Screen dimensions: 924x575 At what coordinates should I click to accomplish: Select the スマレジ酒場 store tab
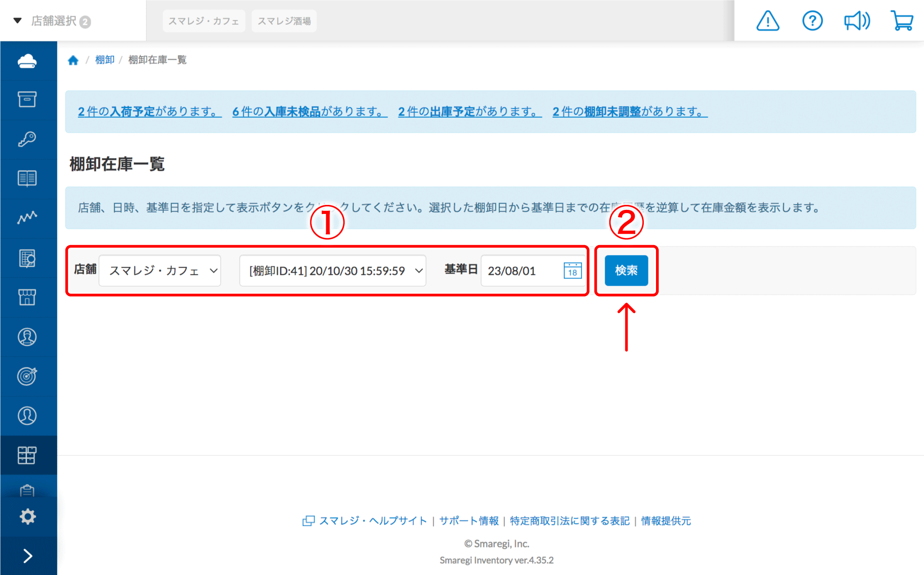tap(284, 21)
